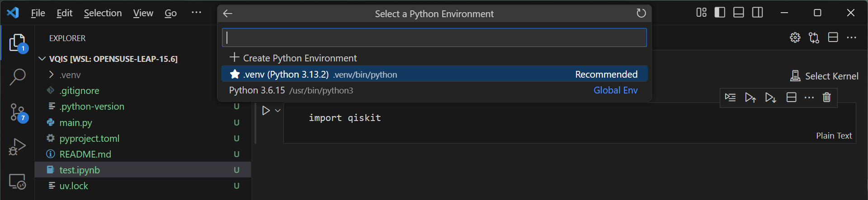Image resolution: width=868 pixels, height=200 pixels.
Task: Delete the notebook cell with trash icon
Action: (x=826, y=98)
